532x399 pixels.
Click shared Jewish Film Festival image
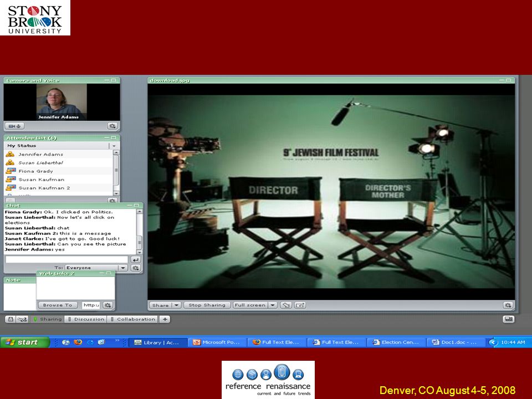click(331, 192)
